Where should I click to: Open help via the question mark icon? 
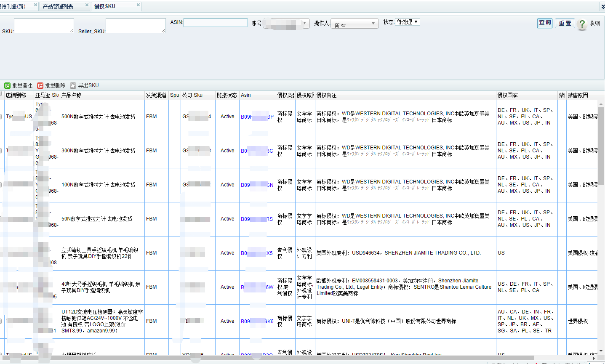coord(582,24)
